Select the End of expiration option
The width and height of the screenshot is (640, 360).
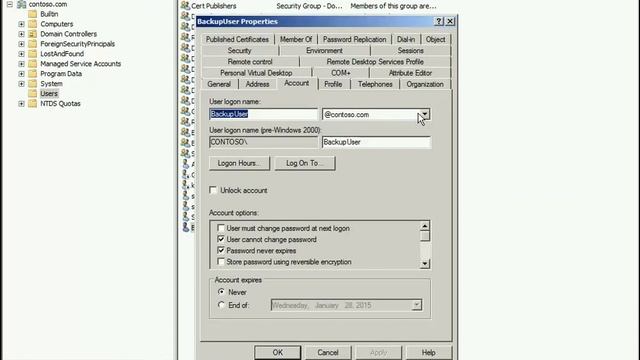tap(221, 305)
